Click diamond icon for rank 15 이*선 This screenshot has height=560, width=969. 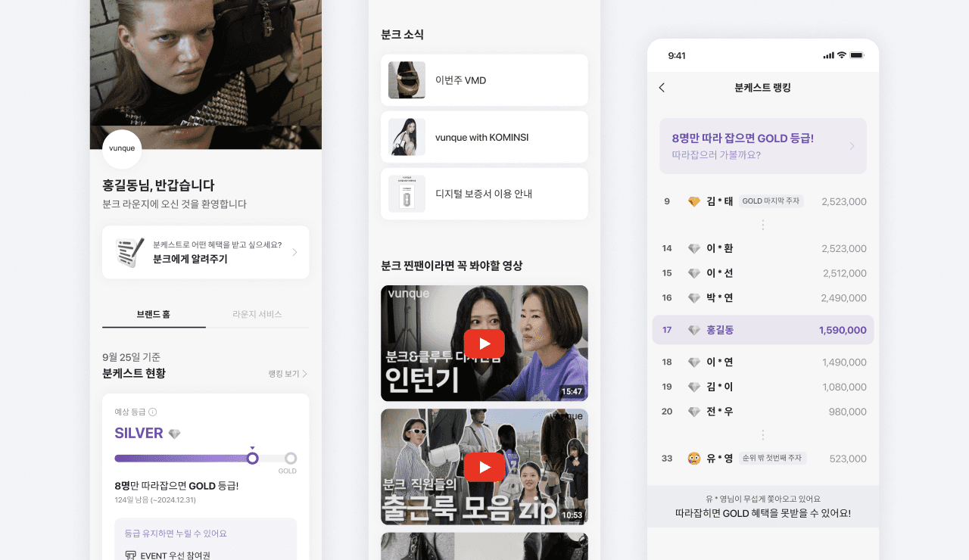pyautogui.click(x=694, y=273)
